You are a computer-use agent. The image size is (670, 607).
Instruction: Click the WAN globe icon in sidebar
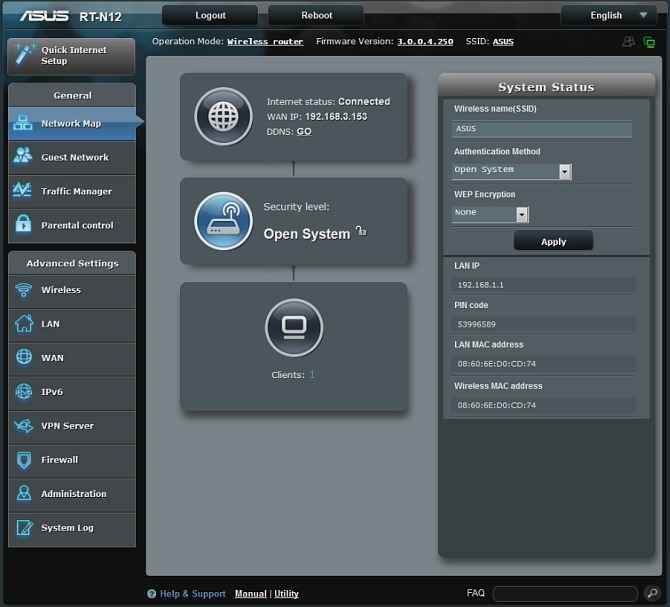[24, 357]
